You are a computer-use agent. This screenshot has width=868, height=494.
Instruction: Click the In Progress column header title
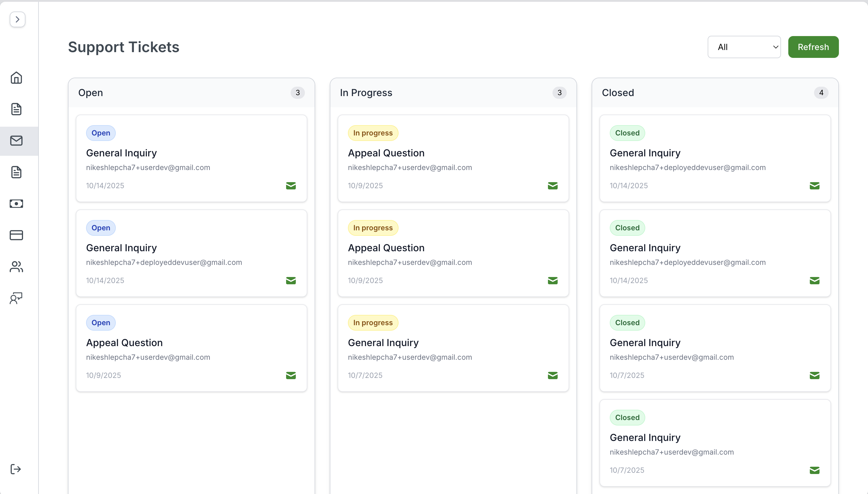click(366, 93)
